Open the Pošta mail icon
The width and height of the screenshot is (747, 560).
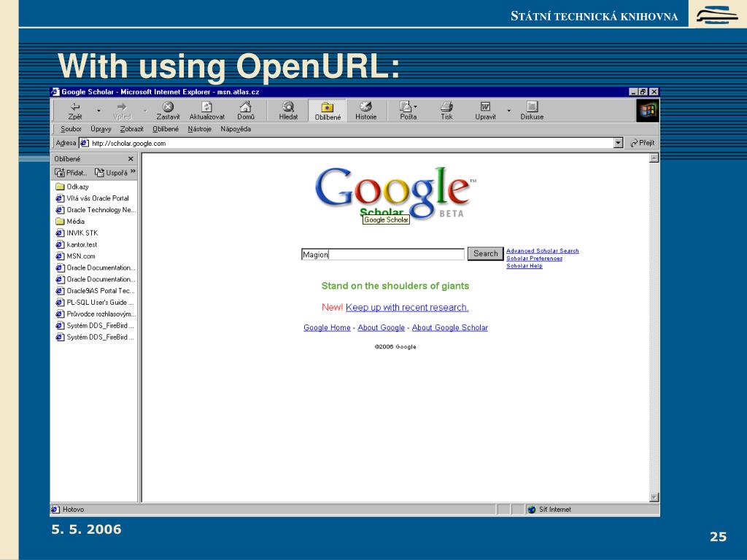coord(406,106)
